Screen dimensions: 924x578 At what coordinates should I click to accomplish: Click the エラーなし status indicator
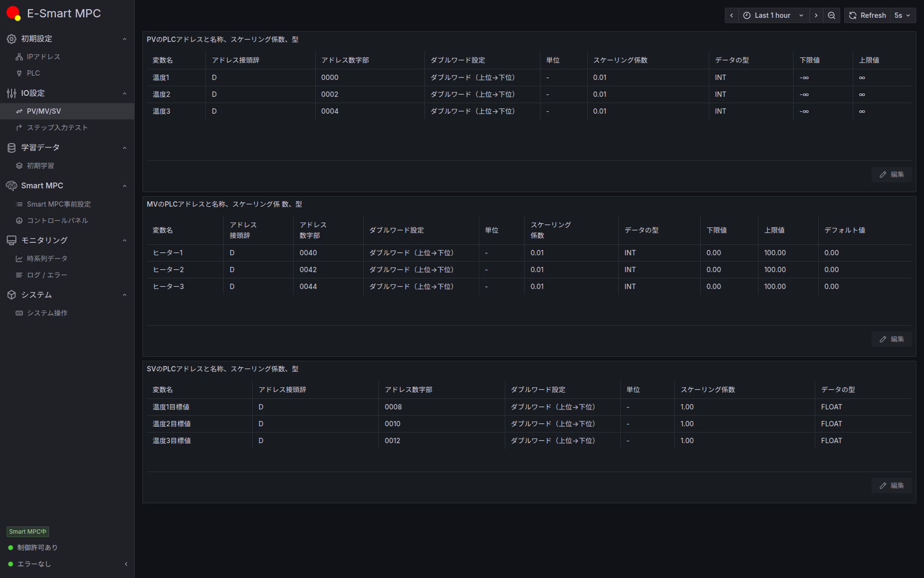coord(29,564)
